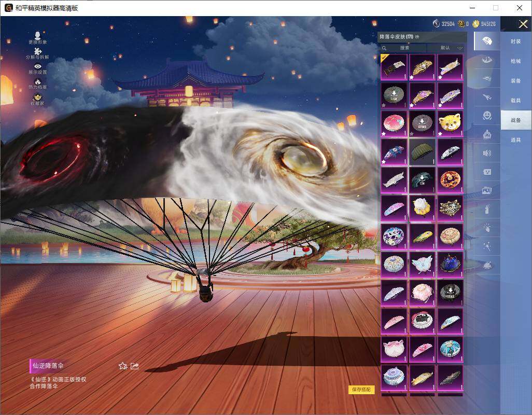
Task: Select the default olive green parachute
Action: pos(422,151)
